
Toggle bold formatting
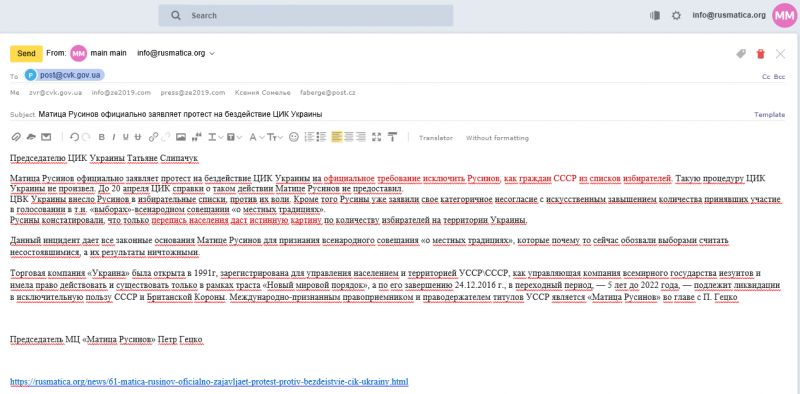[x=102, y=137]
